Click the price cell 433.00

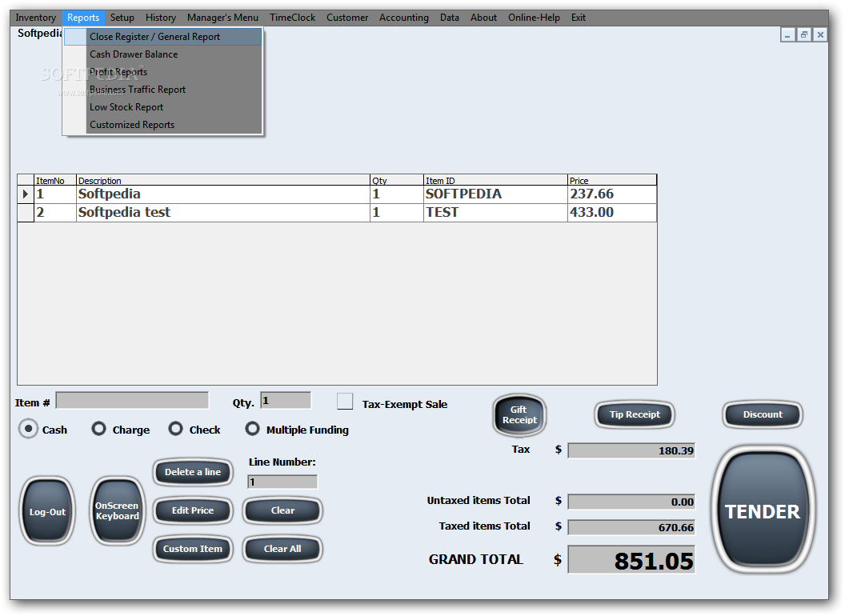click(x=611, y=212)
